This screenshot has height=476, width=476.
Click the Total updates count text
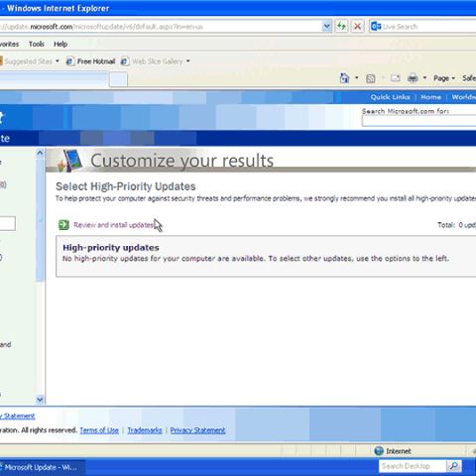point(456,225)
